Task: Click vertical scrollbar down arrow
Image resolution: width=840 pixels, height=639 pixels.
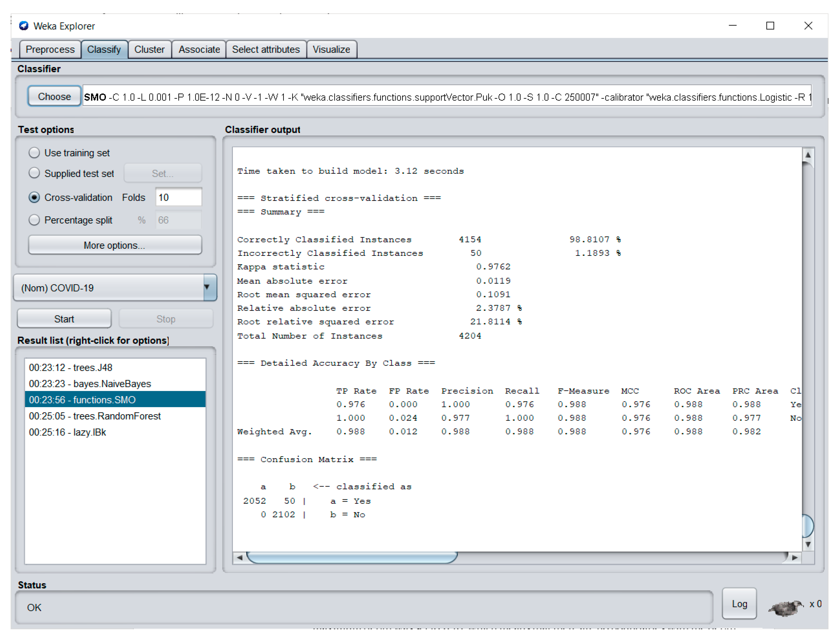Action: (x=808, y=544)
